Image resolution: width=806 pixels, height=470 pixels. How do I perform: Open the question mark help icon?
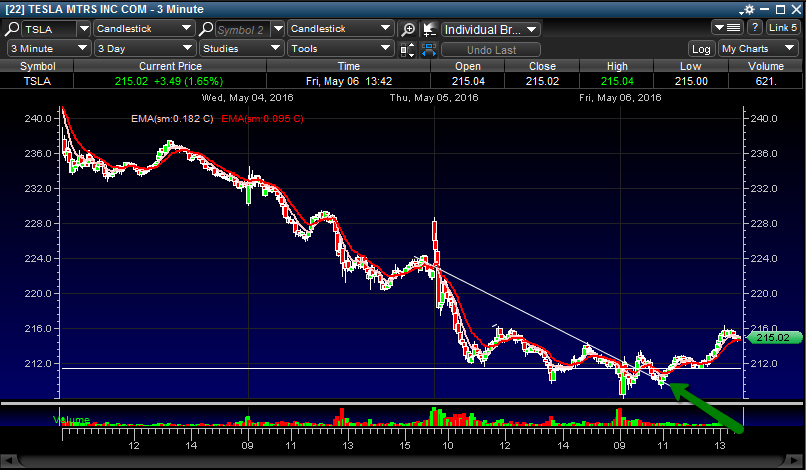755,28
